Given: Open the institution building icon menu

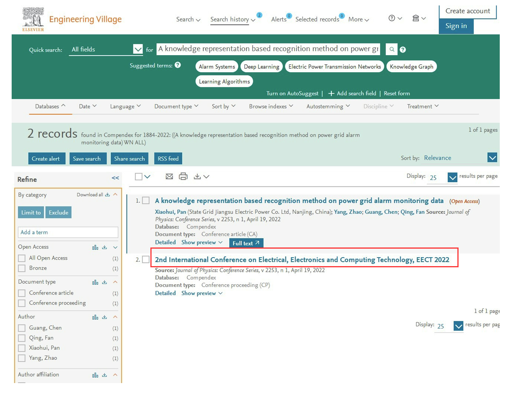Looking at the screenshot, I should tap(419, 18).
